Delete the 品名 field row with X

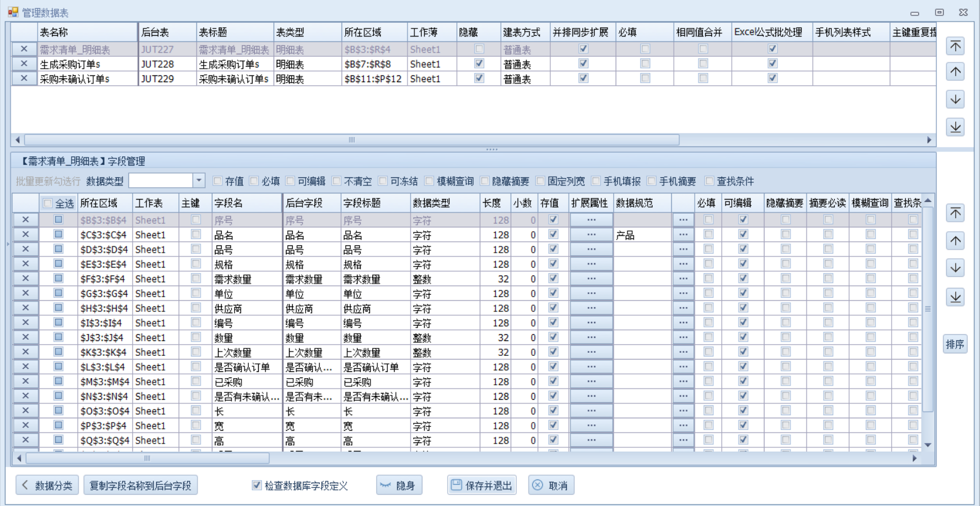pos(25,235)
